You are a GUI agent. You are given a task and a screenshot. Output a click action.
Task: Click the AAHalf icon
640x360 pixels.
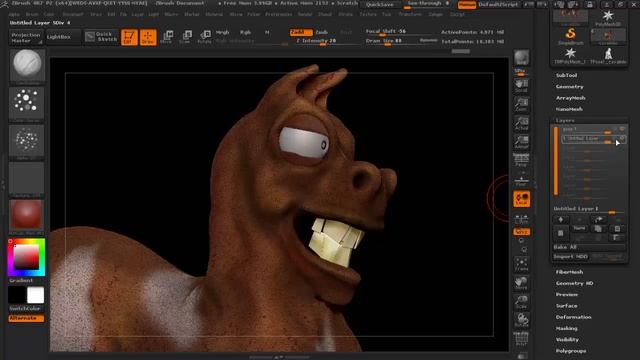(x=521, y=142)
